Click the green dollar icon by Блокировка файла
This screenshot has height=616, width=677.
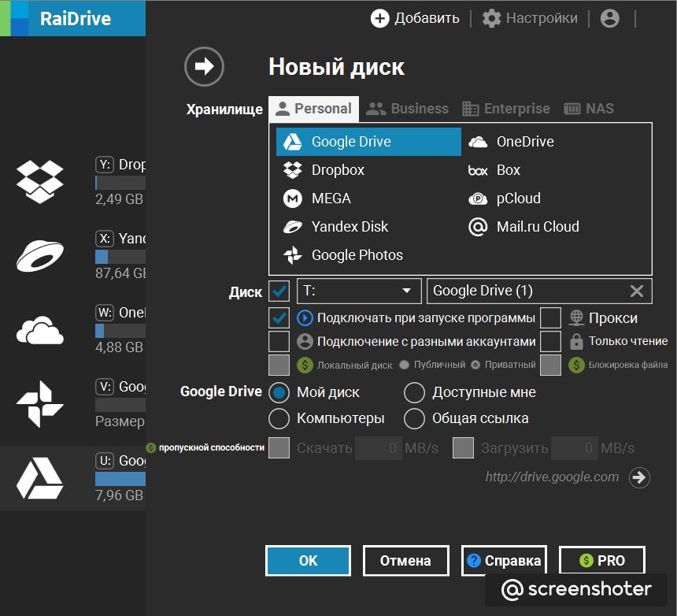[576, 365]
